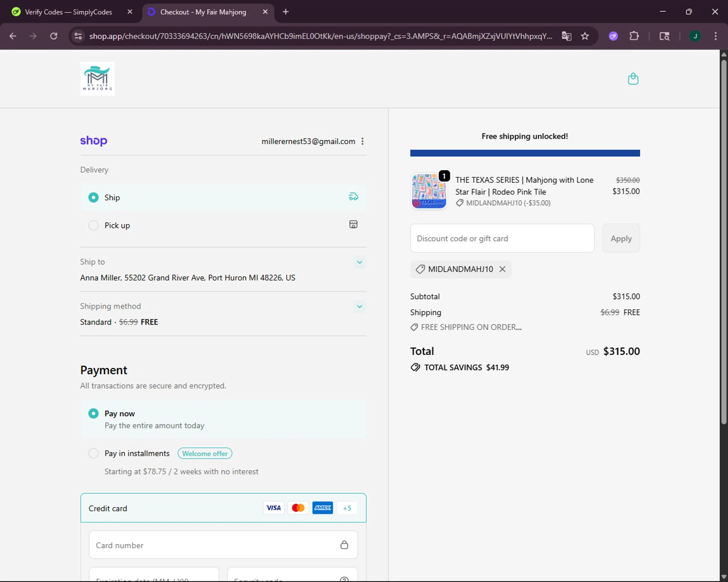This screenshot has width=728, height=582.
Task: Open the browser extensions puzzle icon
Action: tap(634, 36)
